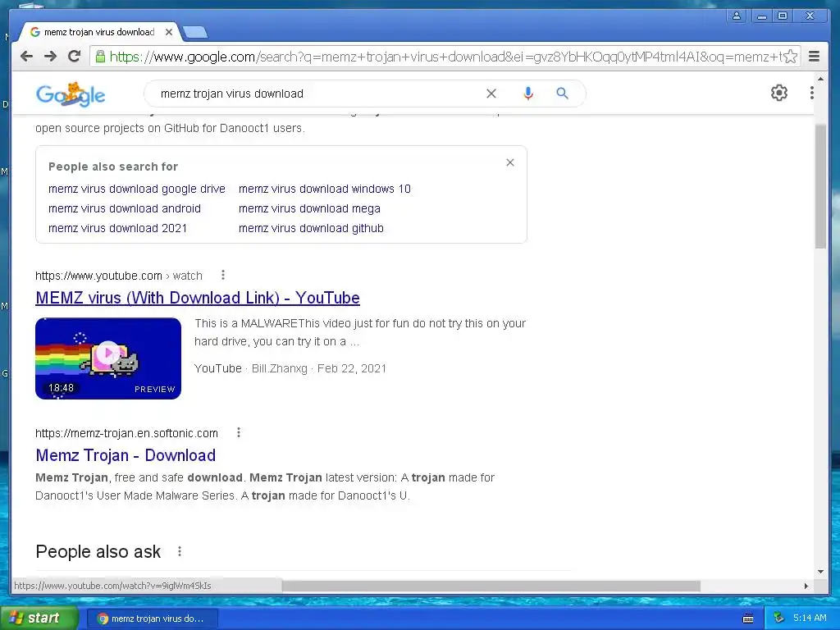Screen dimensions: 840x630
Task: Play the Nyan Cat video preview thumbnail
Action: coord(108,358)
